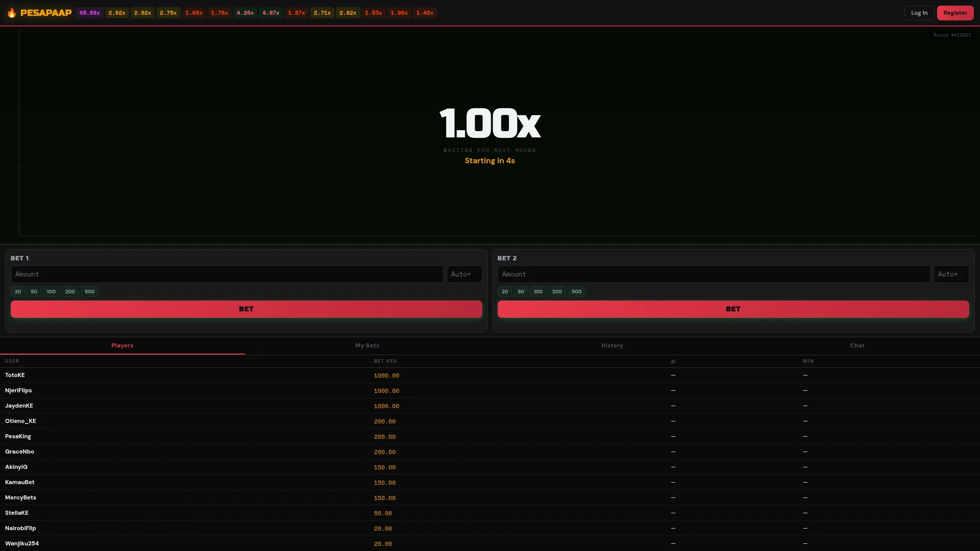The width and height of the screenshot is (980, 551).
Task: Click the Register button
Action: coord(955,13)
